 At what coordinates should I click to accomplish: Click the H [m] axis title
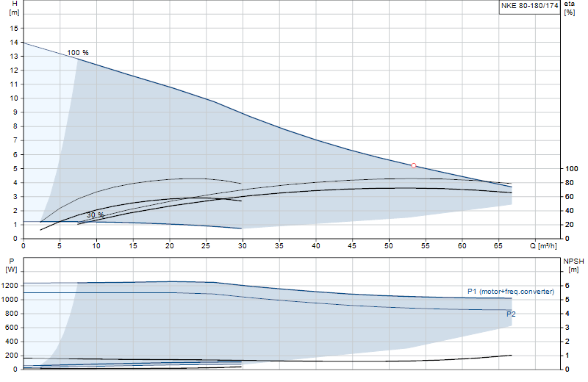coord(14,8)
